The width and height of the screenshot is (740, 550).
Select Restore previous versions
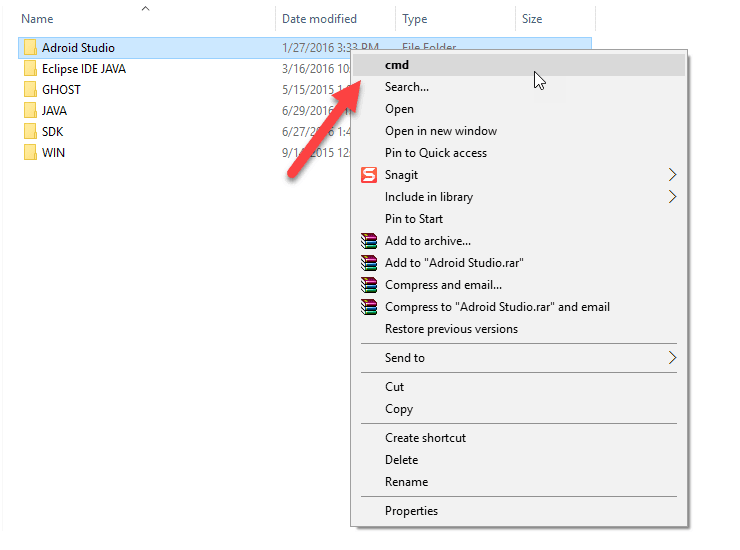[519, 329]
